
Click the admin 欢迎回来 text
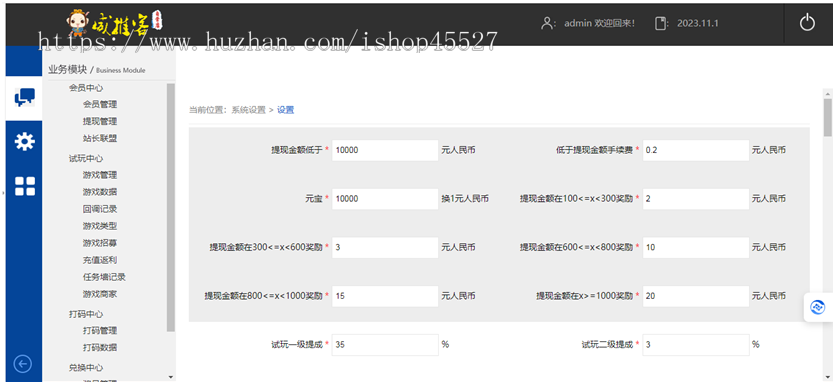click(599, 23)
